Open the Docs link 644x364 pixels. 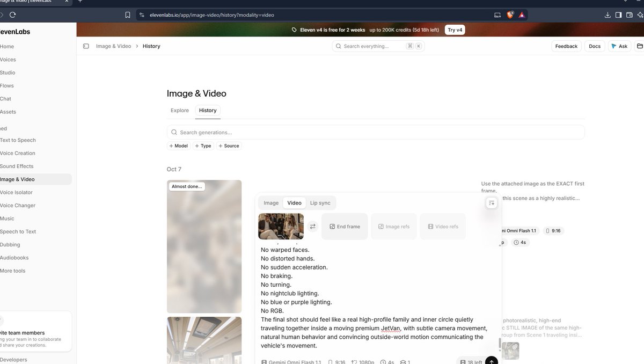595,46
